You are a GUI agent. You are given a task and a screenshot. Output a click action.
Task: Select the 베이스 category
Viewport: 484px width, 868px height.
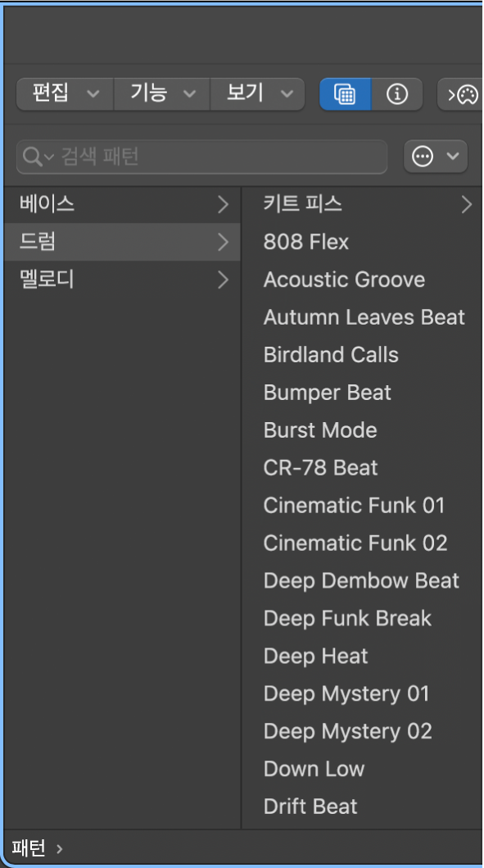point(122,205)
